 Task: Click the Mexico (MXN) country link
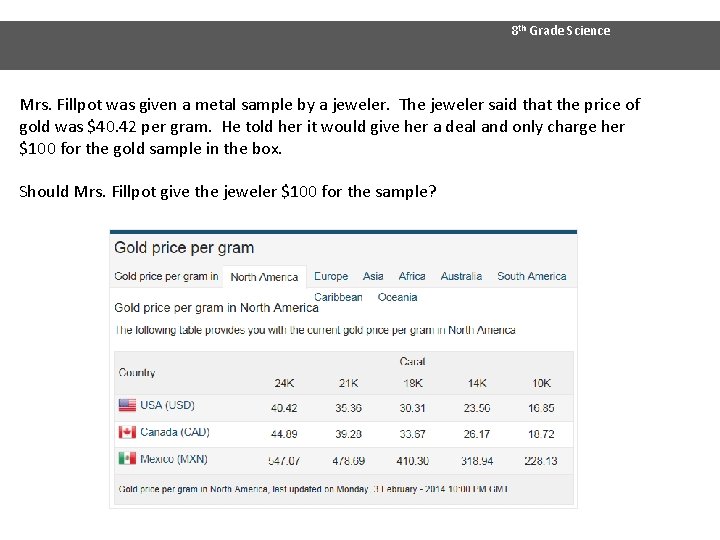tap(174, 458)
